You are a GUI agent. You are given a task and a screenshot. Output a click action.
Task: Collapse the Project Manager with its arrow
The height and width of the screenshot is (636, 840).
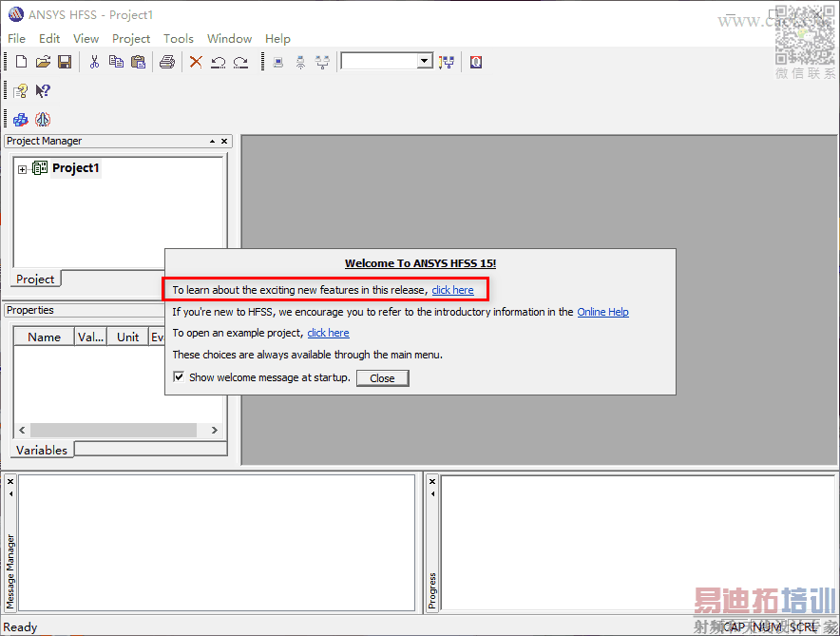pyautogui.click(x=212, y=141)
